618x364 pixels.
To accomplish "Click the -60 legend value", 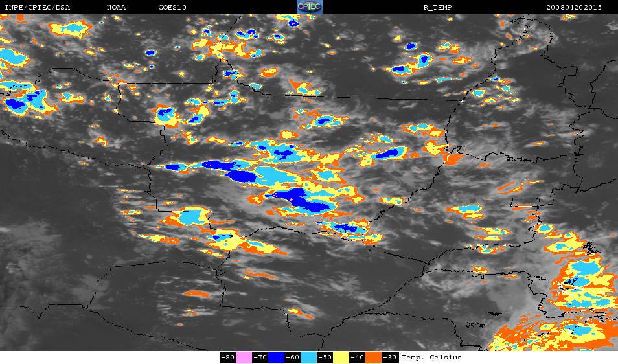I will pos(292,358).
